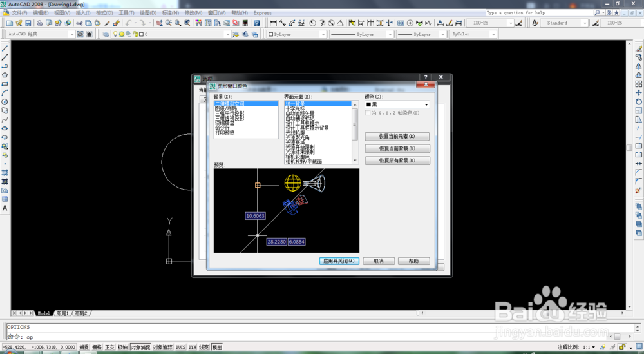Click the Pan realtime hand icon
Screen dimensions: 644x354
point(159,23)
